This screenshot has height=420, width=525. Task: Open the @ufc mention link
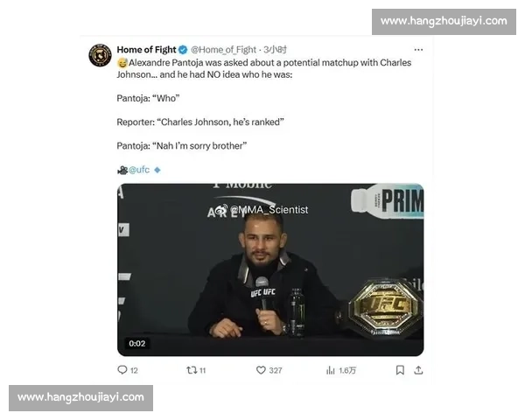tap(139, 170)
